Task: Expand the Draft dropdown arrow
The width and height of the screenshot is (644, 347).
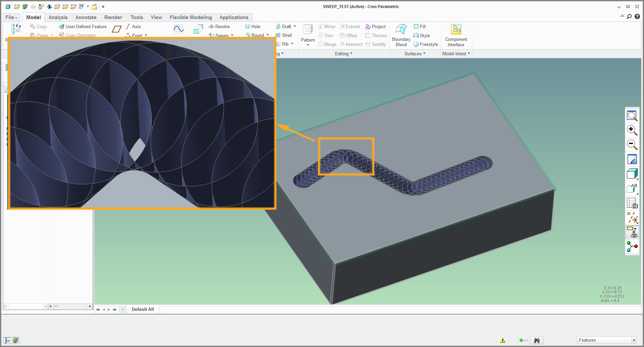Action: [x=295, y=26]
